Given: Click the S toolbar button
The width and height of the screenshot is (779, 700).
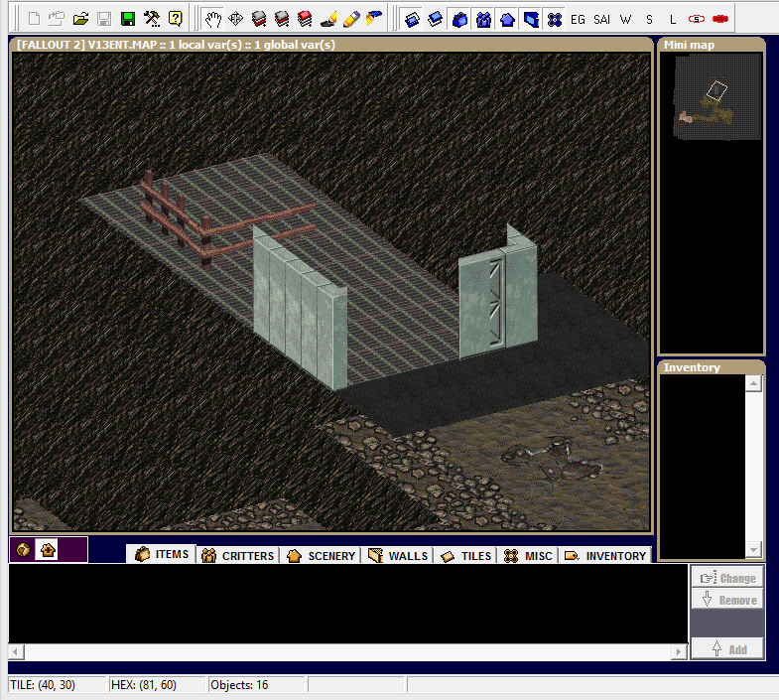Looking at the screenshot, I should (x=649, y=20).
